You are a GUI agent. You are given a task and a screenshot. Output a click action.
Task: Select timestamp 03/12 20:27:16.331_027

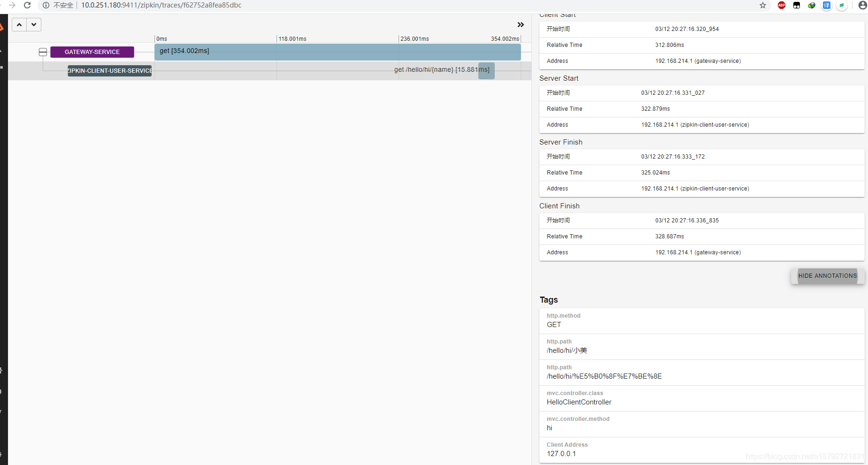click(673, 93)
